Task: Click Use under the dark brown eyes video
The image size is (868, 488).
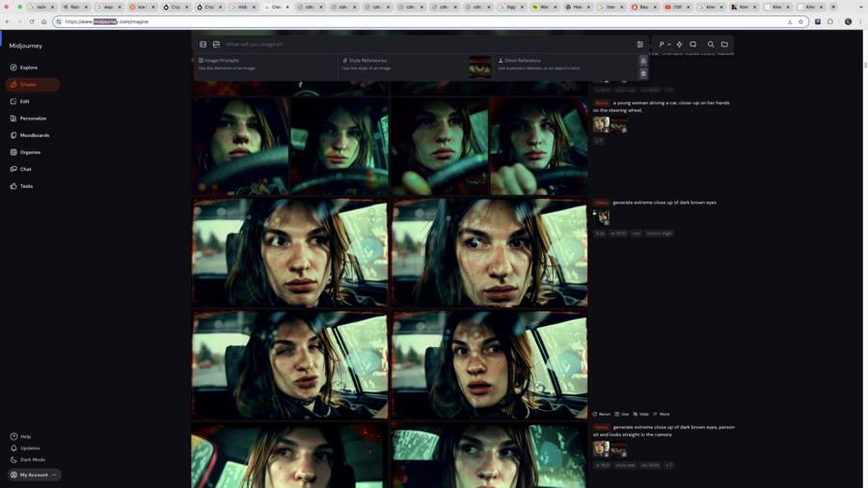Action: click(x=622, y=414)
